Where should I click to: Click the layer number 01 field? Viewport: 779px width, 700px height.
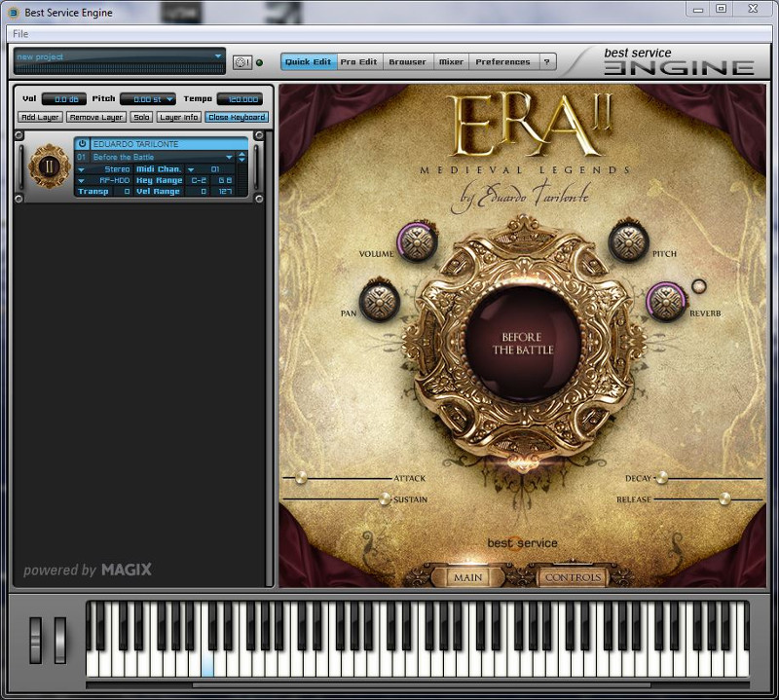click(x=82, y=157)
